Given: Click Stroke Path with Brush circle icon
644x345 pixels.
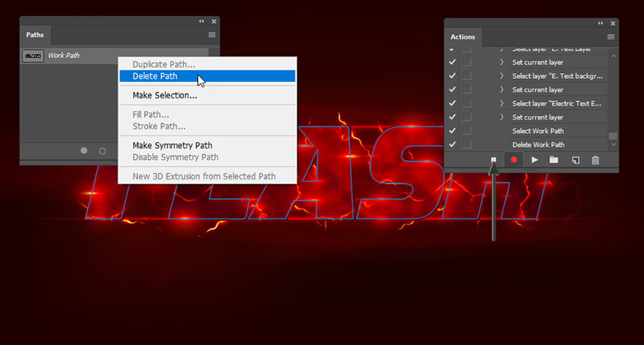Looking at the screenshot, I should (102, 151).
